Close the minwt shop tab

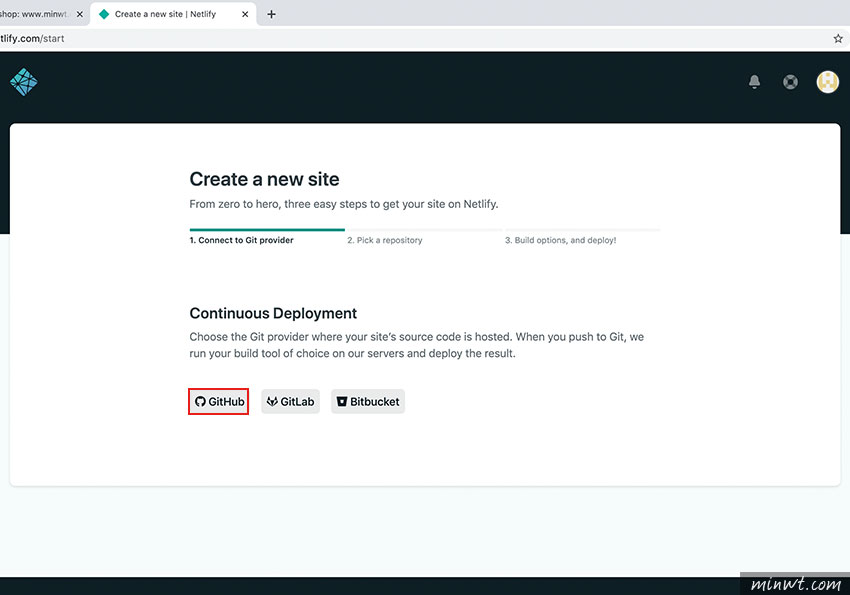coord(80,14)
